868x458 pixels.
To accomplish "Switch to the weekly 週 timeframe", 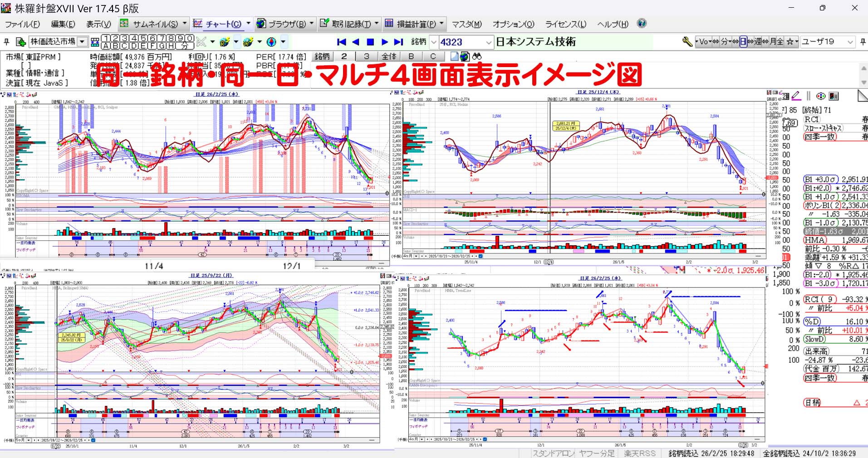I will pyautogui.click(x=758, y=42).
